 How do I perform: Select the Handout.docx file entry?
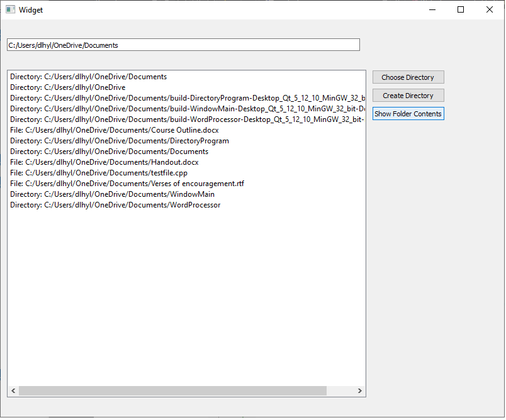[x=103, y=162]
